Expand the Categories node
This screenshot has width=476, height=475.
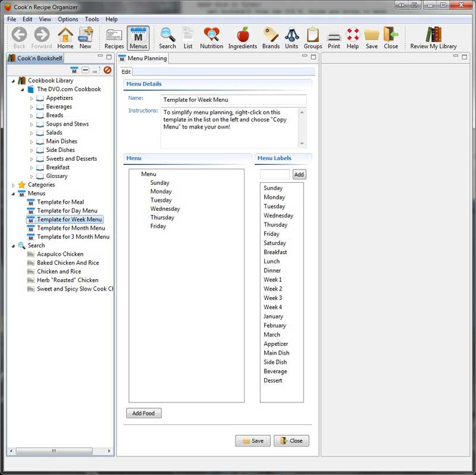pyautogui.click(x=13, y=185)
